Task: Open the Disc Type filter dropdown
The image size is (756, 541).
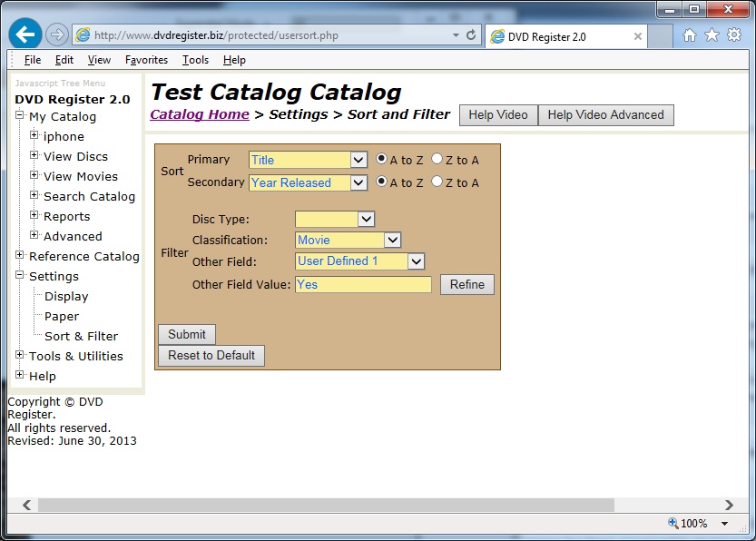Action: click(x=335, y=220)
